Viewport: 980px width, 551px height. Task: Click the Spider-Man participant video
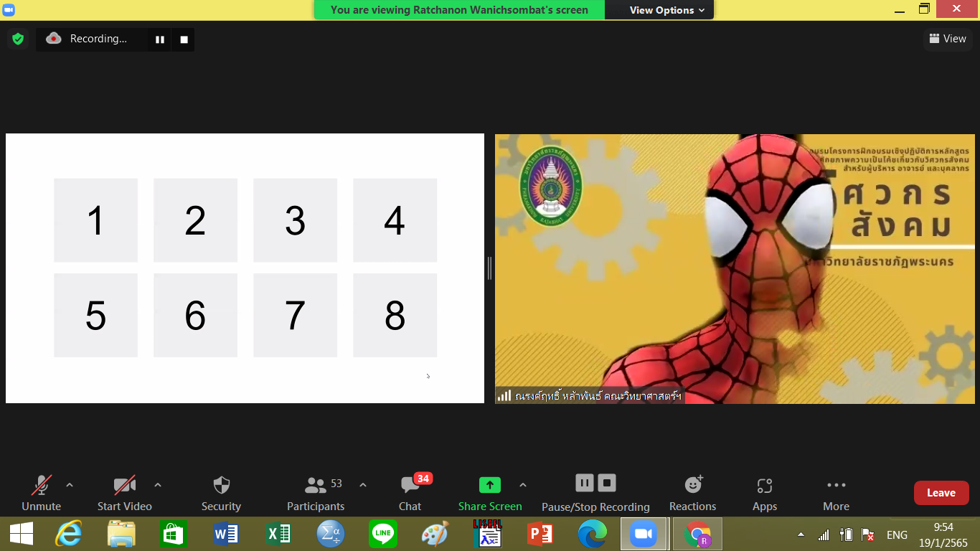point(735,268)
